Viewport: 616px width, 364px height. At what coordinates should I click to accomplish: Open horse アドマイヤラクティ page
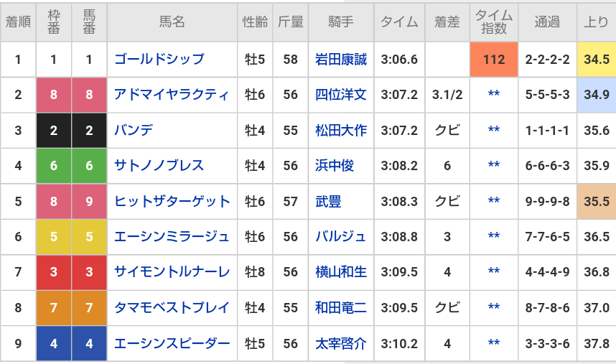tap(172, 95)
